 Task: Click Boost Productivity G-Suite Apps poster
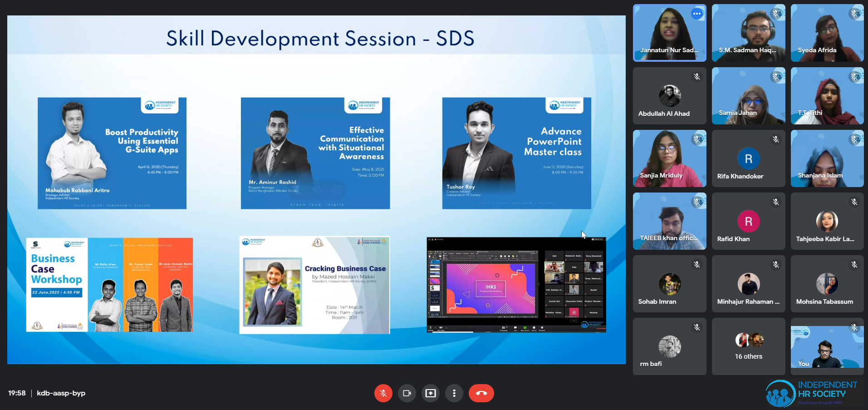pyautogui.click(x=112, y=153)
